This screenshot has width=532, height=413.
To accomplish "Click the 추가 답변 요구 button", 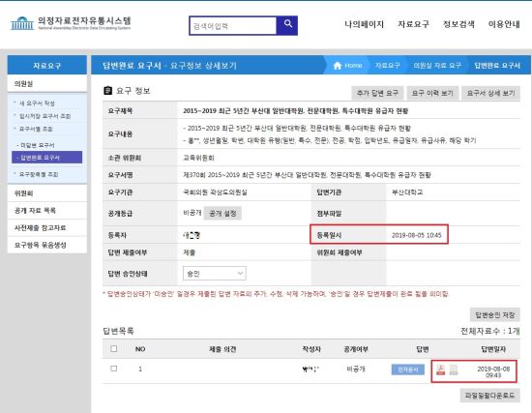I will point(377,93).
